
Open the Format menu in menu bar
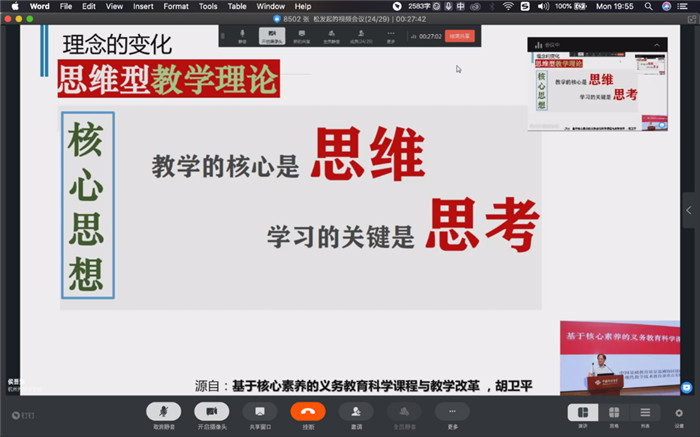click(x=176, y=6)
